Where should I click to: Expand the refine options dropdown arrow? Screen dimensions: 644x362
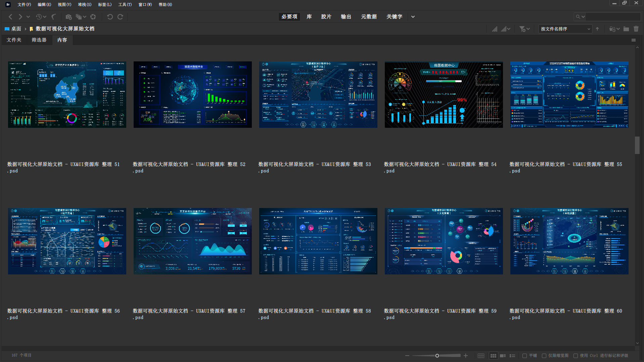[85, 17]
